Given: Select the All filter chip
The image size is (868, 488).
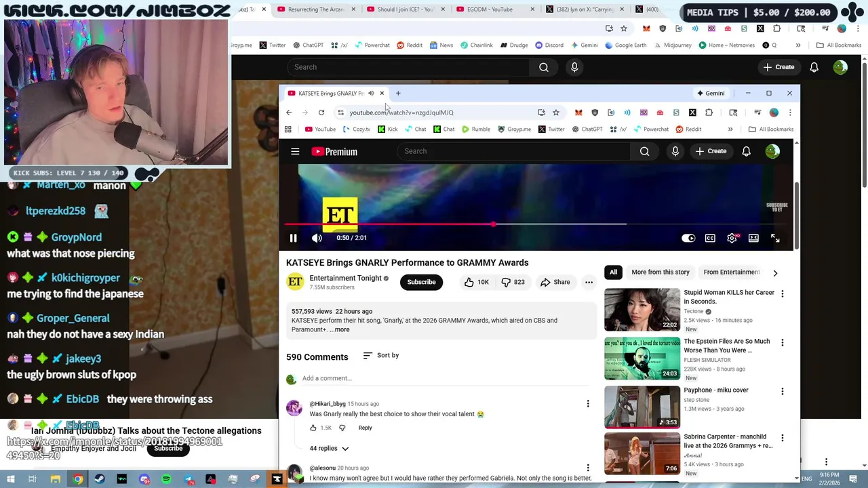Looking at the screenshot, I should (x=613, y=272).
